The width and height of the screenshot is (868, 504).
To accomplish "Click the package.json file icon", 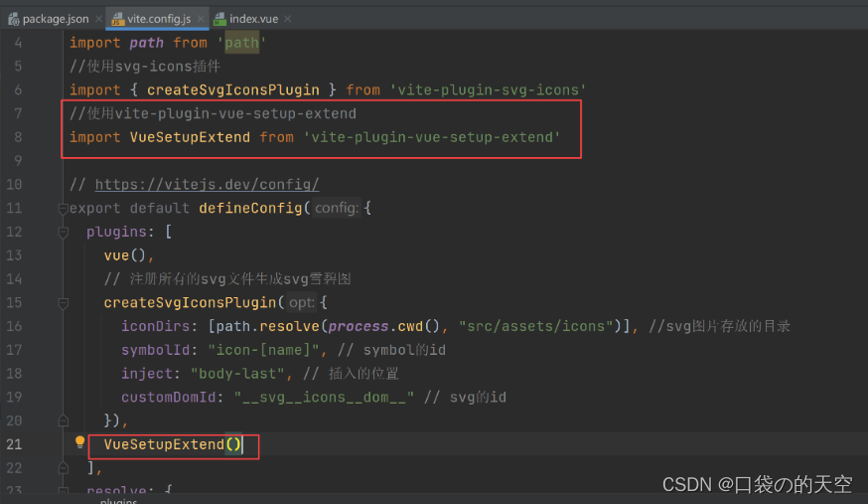I will pyautogui.click(x=13, y=20).
